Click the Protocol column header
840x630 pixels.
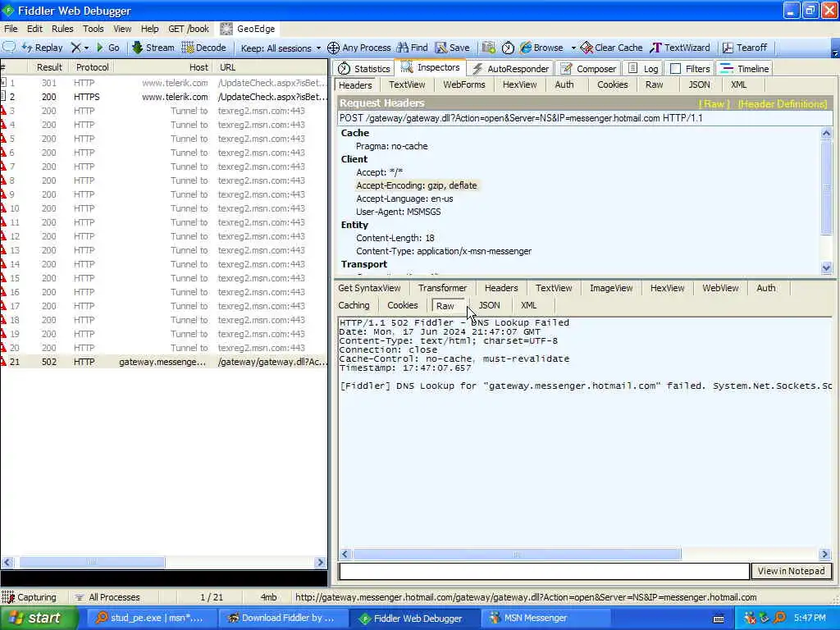(92, 67)
